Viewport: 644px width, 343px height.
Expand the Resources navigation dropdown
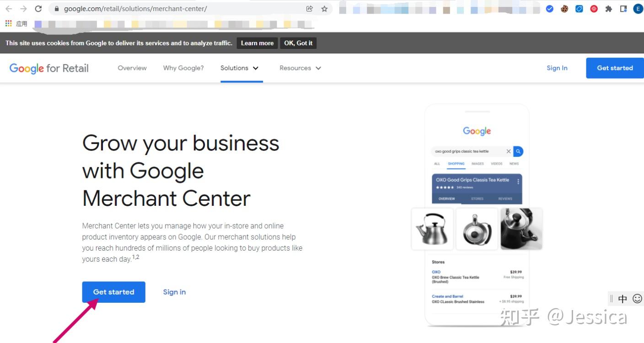300,68
